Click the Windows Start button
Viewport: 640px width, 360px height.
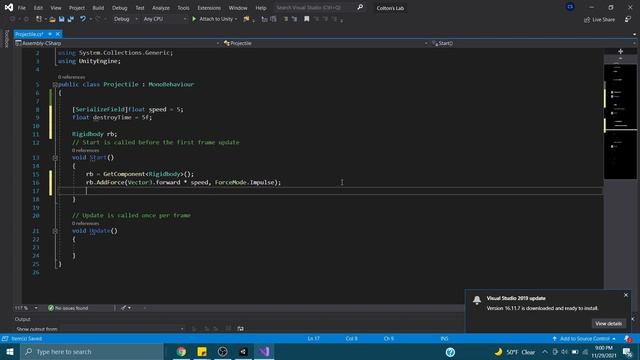[x=10, y=352]
